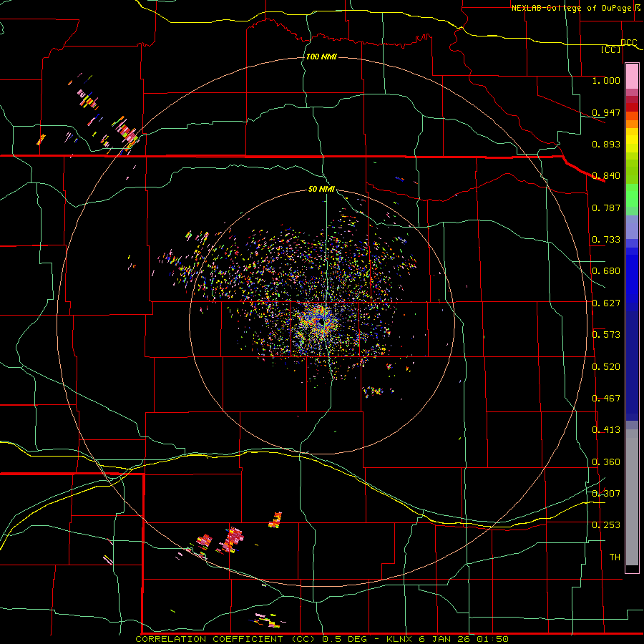
Task: Pick the bright red segment of color bar
Action: click(632, 107)
